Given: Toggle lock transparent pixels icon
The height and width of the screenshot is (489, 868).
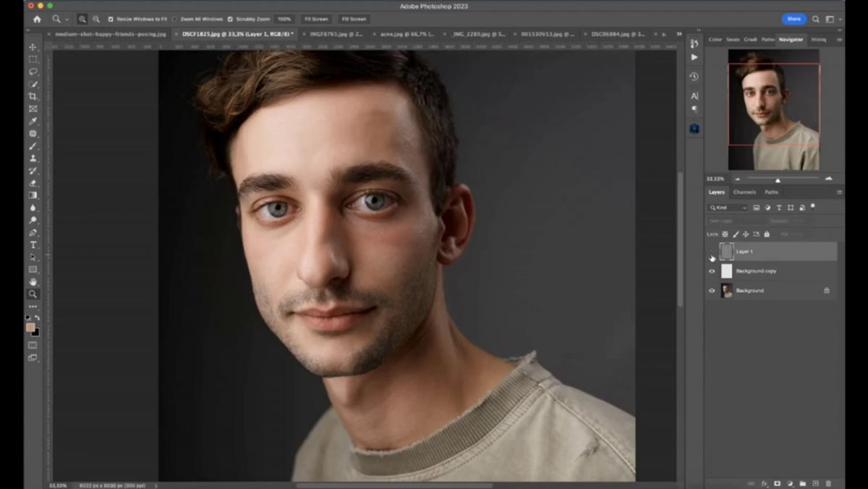Looking at the screenshot, I should pos(725,234).
